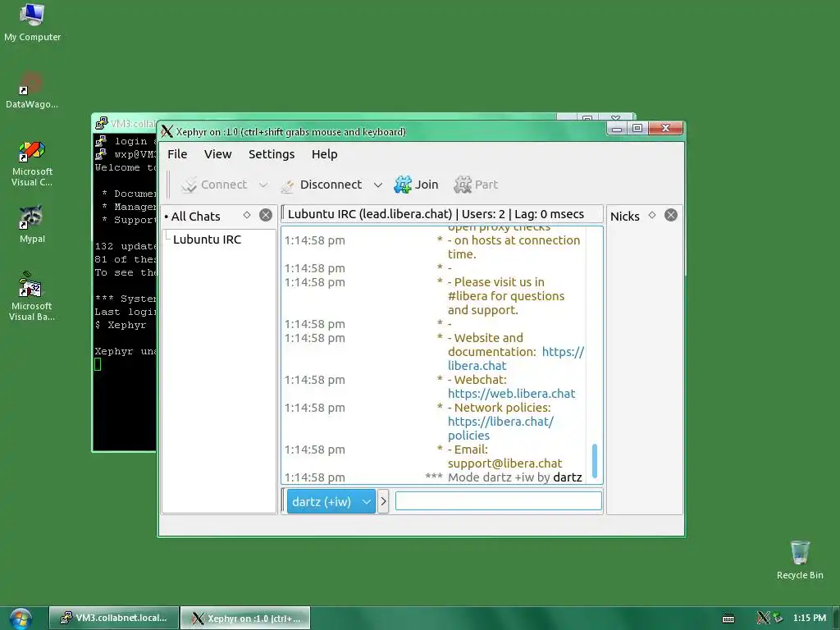Open Mypal browser desktop icon
840x630 pixels.
pyautogui.click(x=32, y=224)
